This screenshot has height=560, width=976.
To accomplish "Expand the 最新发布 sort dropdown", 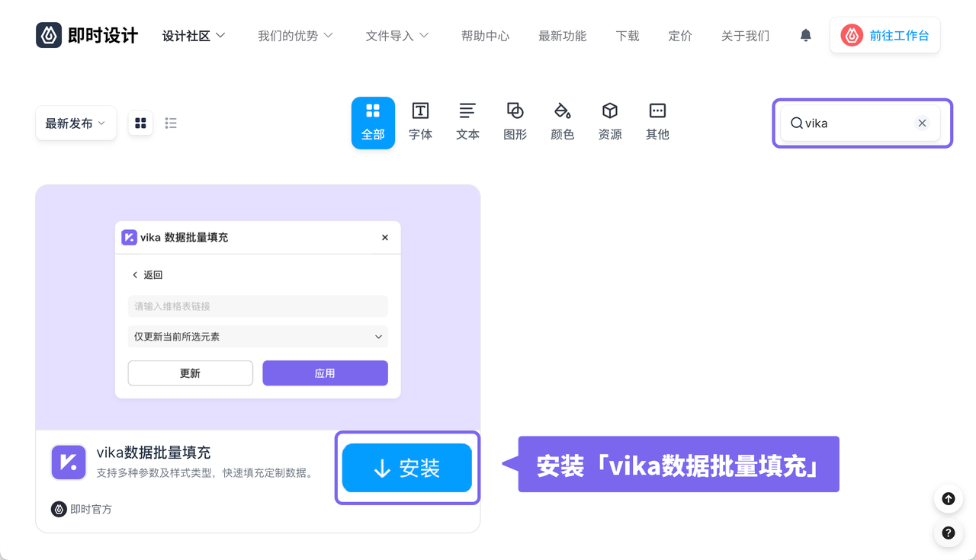I will coord(75,123).
